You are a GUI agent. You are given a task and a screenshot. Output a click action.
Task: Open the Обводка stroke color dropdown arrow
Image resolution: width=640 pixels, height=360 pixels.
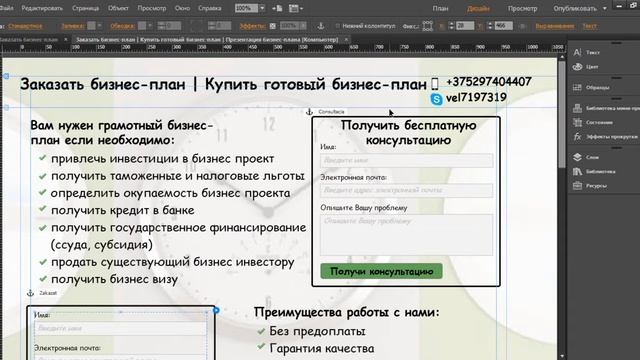150,26
